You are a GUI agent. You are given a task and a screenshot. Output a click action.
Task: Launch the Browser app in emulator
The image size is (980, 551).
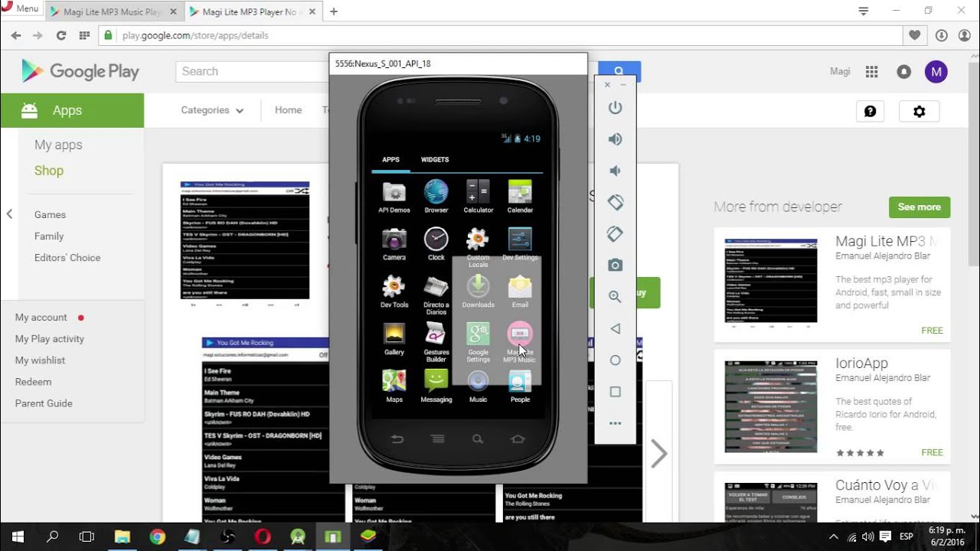[436, 196]
